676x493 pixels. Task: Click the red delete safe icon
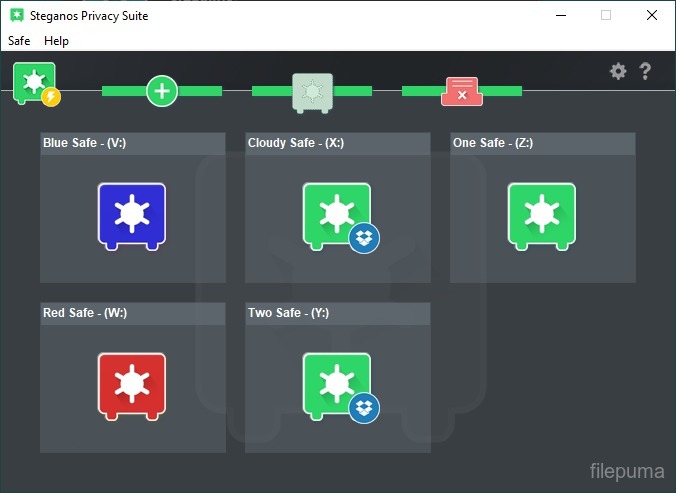tap(461, 91)
